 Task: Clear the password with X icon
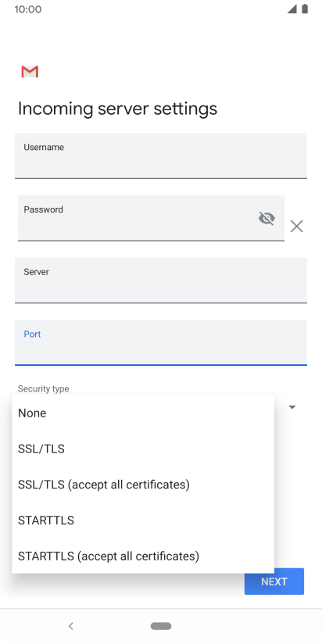(x=296, y=226)
